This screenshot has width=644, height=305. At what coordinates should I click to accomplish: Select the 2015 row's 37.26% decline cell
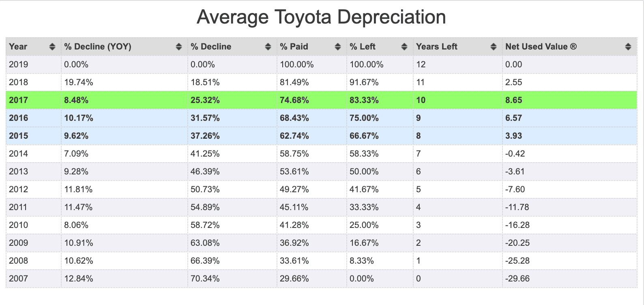(232, 136)
